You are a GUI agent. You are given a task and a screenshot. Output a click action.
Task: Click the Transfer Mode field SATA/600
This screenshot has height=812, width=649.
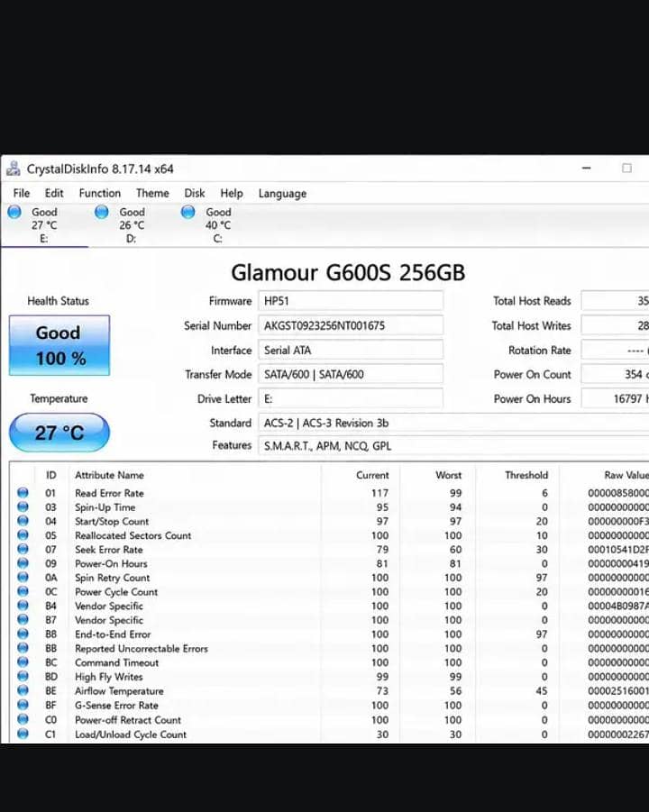tap(351, 374)
